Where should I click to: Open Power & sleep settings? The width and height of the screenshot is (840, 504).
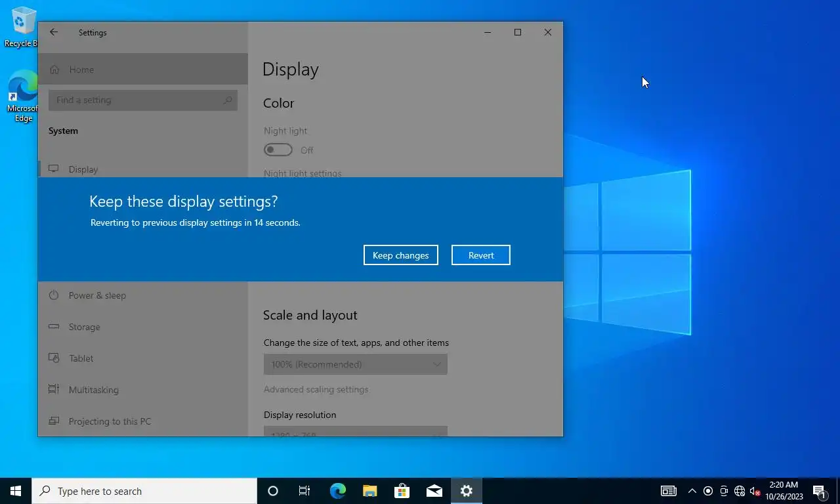tap(143, 295)
